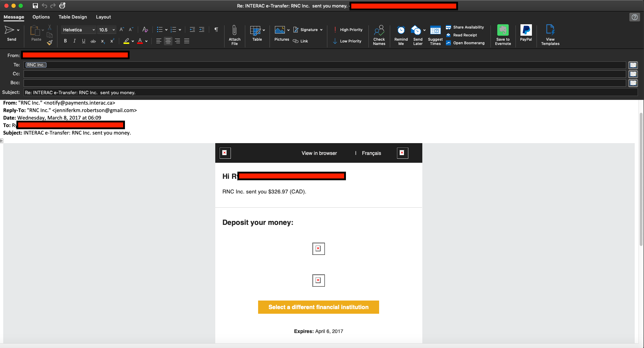Expand the Signature dropdown
This screenshot has height=348, width=644.
[321, 30]
